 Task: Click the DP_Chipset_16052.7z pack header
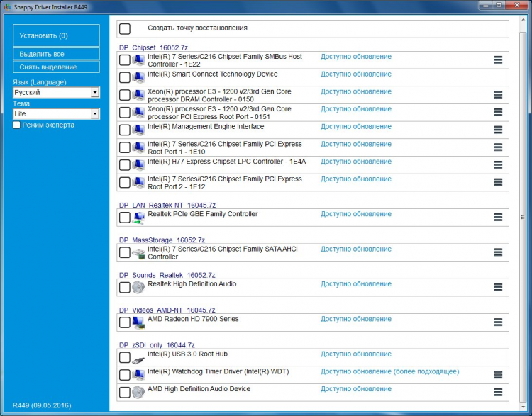(x=153, y=47)
